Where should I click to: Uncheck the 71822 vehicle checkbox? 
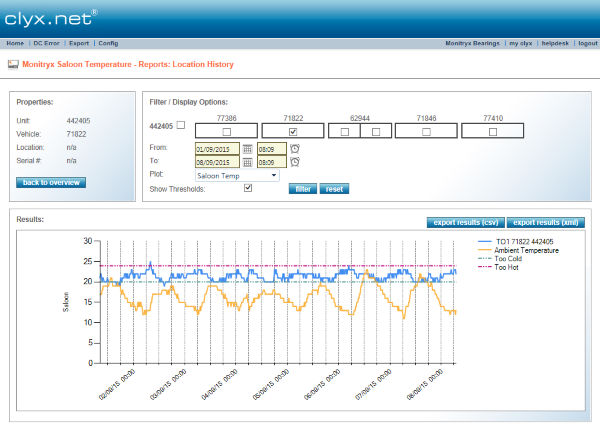(x=293, y=132)
